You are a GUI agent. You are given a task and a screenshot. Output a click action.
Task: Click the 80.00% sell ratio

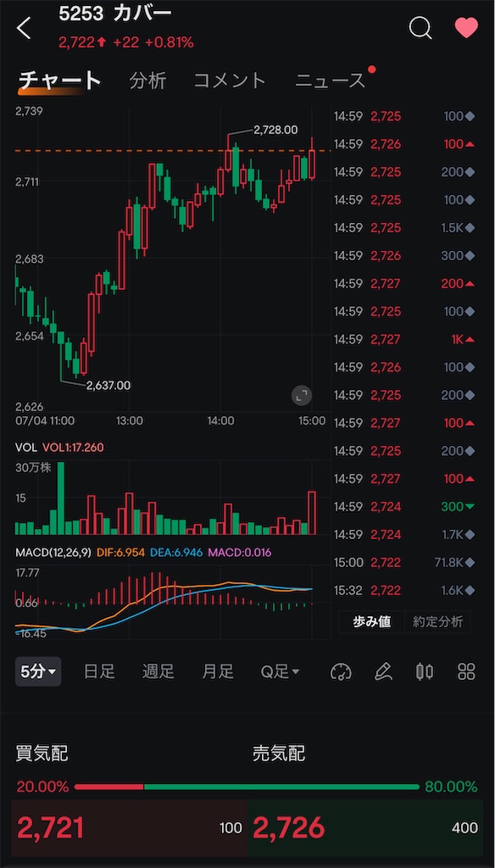click(451, 787)
